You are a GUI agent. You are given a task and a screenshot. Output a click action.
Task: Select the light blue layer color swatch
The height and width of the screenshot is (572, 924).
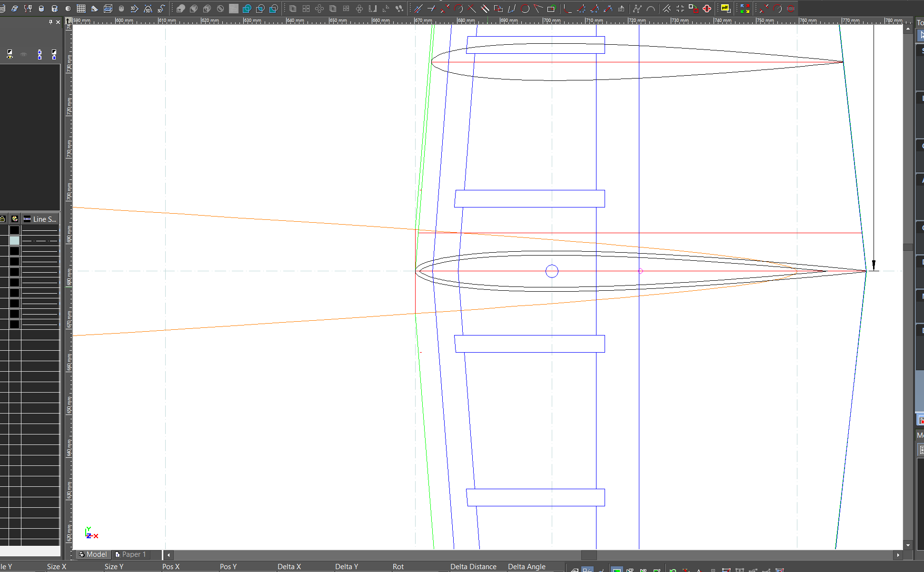point(15,241)
